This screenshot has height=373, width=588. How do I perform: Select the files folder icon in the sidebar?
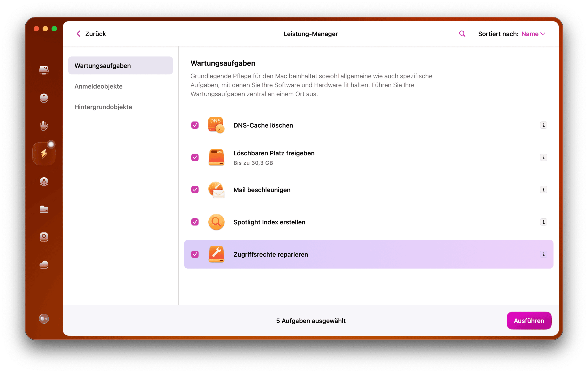coord(44,210)
